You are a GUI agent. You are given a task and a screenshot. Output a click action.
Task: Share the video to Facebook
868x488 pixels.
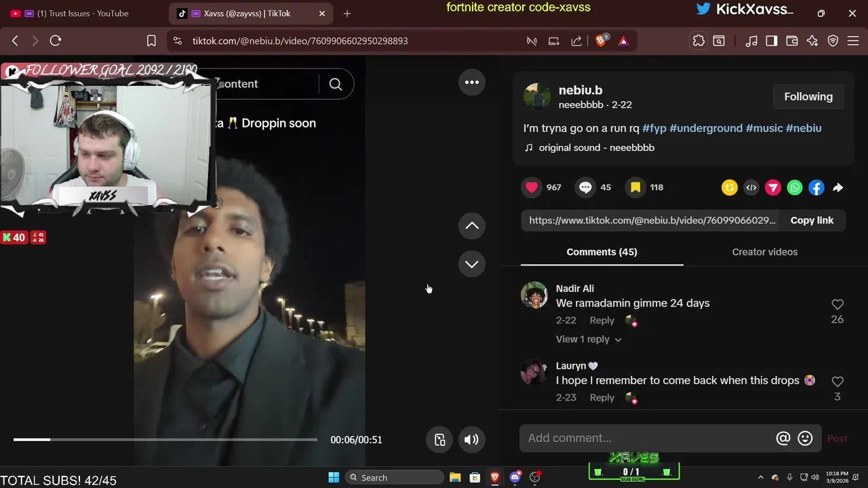coord(816,188)
